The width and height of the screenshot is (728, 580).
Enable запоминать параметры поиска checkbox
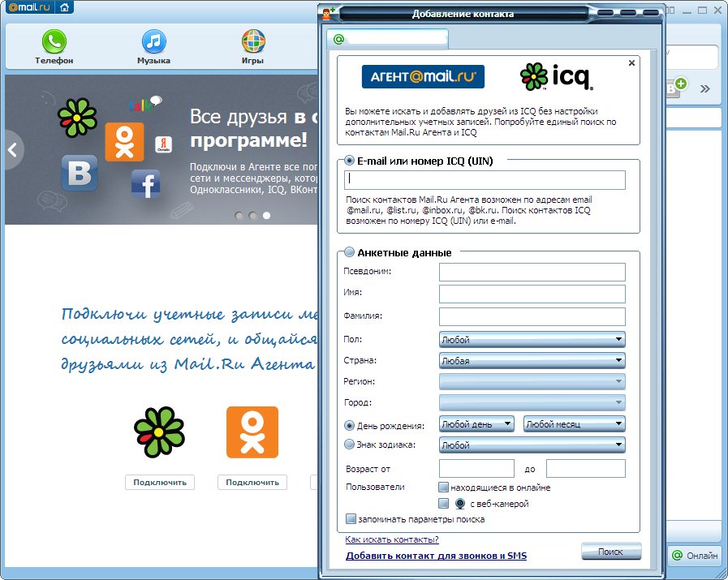351,518
